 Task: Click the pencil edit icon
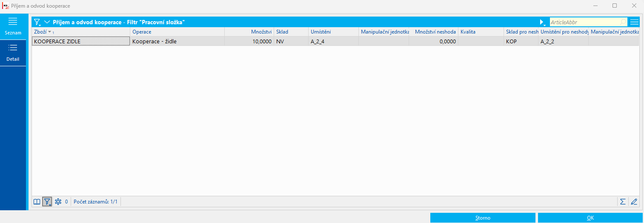click(x=634, y=202)
